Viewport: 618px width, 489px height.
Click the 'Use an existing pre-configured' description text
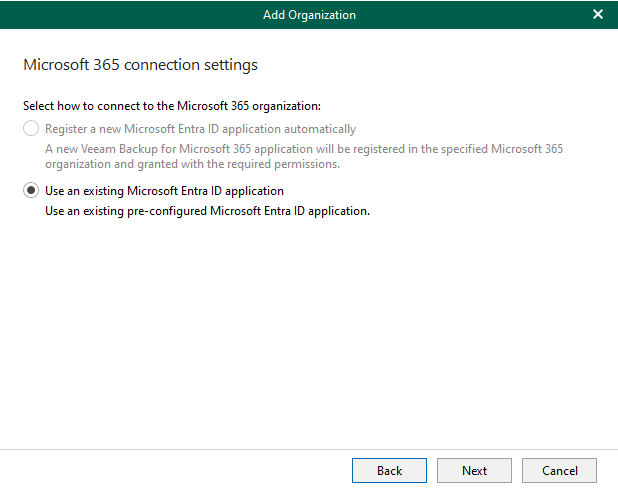tap(207, 211)
